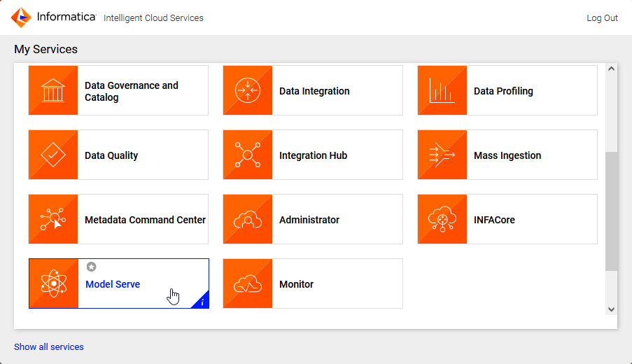The width and height of the screenshot is (632, 364).
Task: Select the Mass Ingestion arrows icon
Action: [442, 155]
